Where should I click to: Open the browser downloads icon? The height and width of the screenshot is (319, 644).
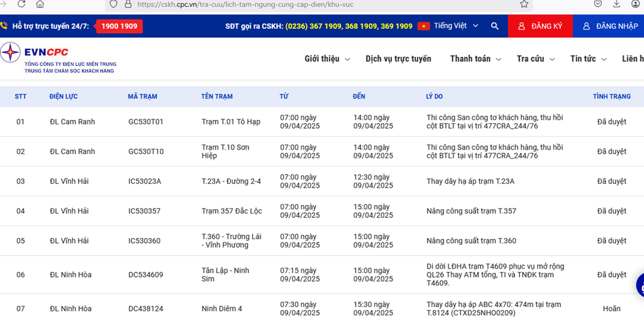(x=617, y=4)
